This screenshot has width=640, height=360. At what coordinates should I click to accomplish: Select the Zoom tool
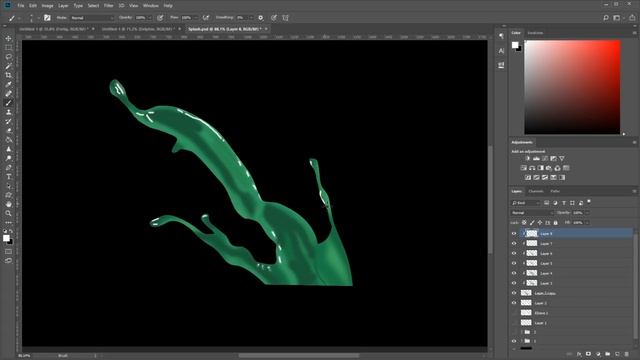click(8, 213)
